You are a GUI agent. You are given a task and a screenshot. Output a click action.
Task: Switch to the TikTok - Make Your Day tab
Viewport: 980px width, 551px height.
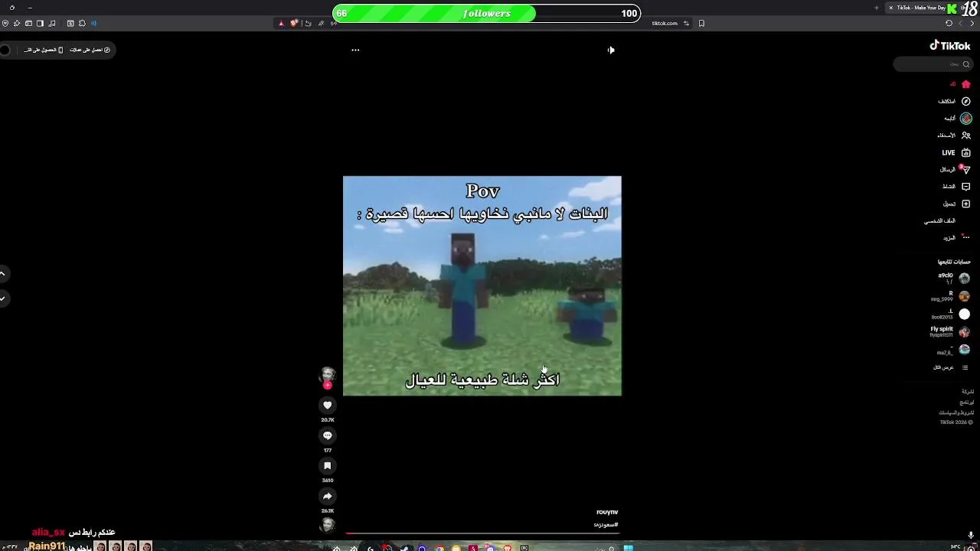(921, 8)
